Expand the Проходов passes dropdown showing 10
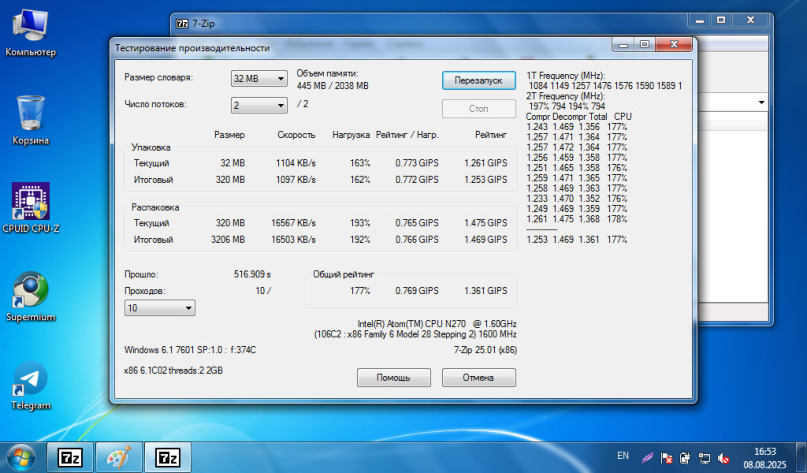807x473 pixels. point(160,309)
